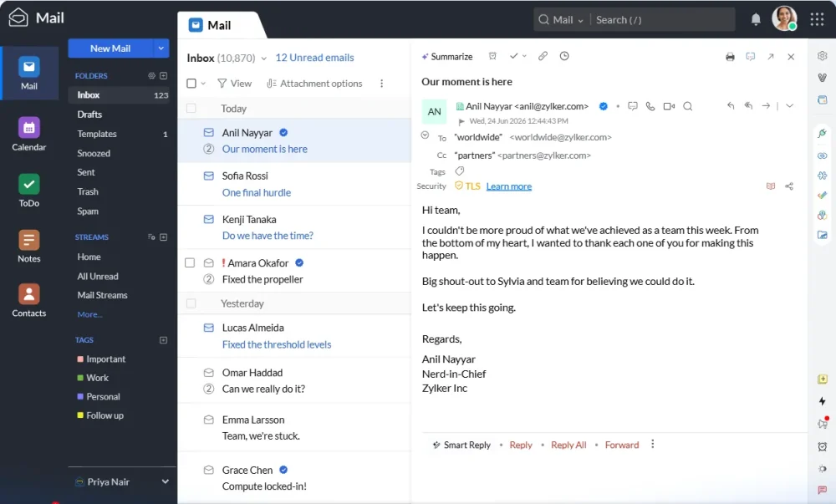Expand the Inbox folder dropdown chevron
This screenshot has height=504, width=836.
[263, 59]
